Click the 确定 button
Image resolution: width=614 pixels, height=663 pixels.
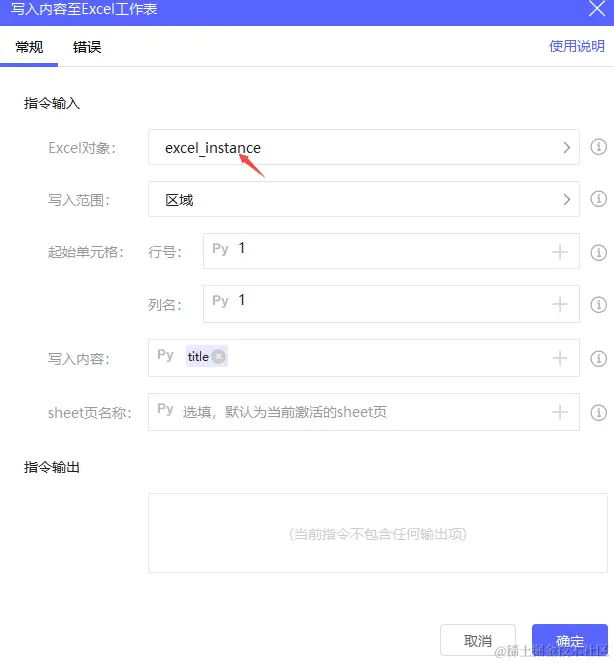pos(570,641)
